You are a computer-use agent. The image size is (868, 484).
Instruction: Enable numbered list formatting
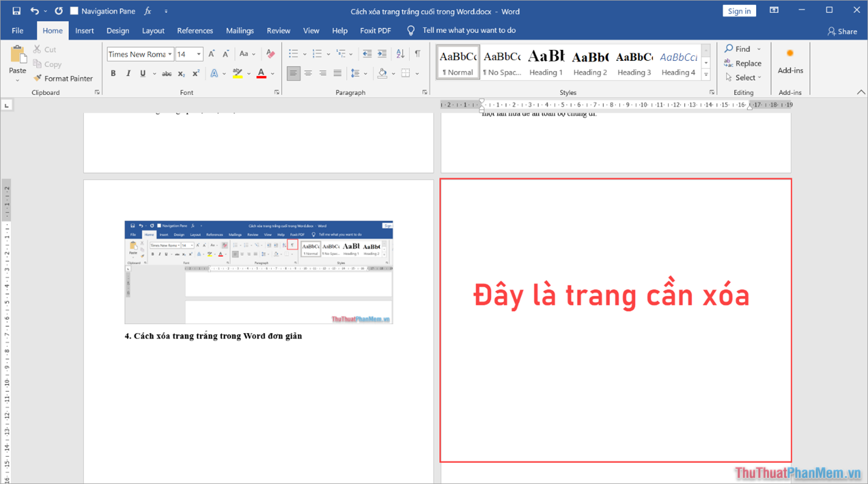coord(317,54)
